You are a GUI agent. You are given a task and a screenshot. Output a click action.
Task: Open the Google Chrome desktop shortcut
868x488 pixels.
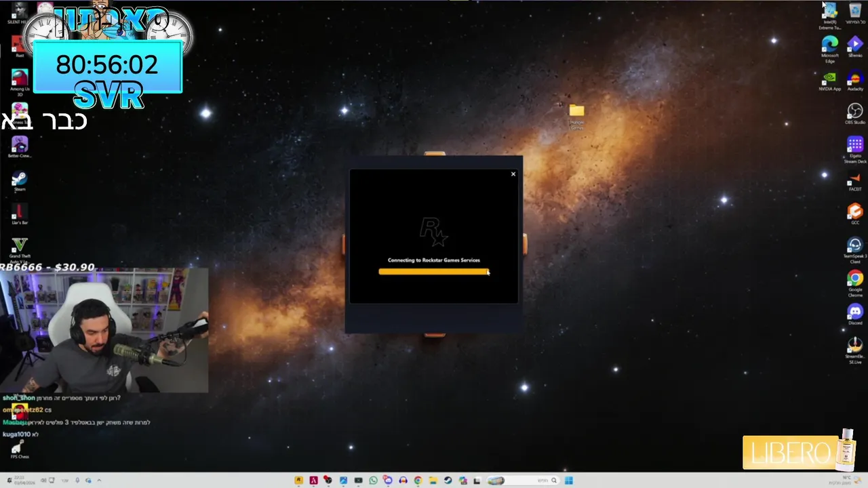tap(855, 284)
